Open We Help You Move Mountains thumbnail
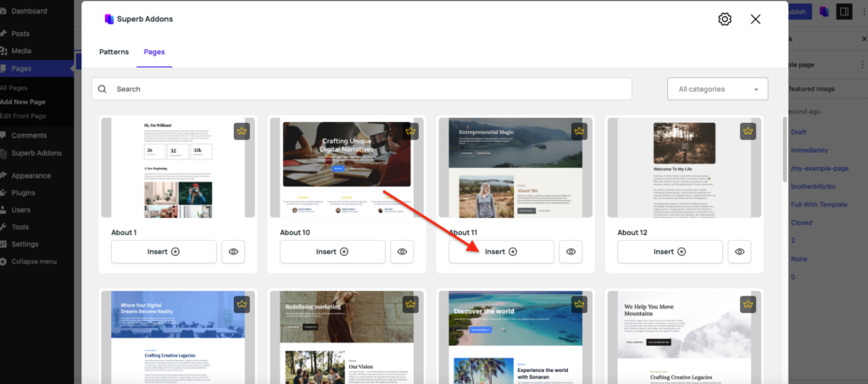868x384 pixels. click(x=684, y=337)
